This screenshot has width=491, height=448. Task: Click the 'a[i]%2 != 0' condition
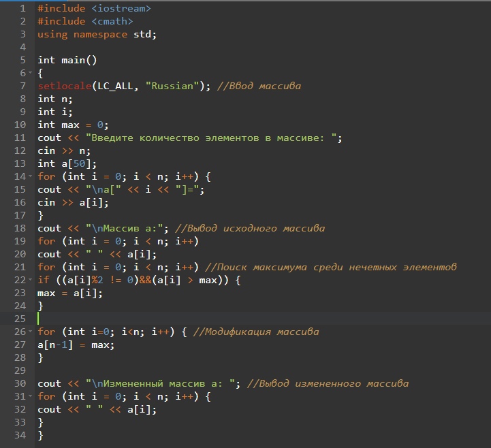[100, 281]
